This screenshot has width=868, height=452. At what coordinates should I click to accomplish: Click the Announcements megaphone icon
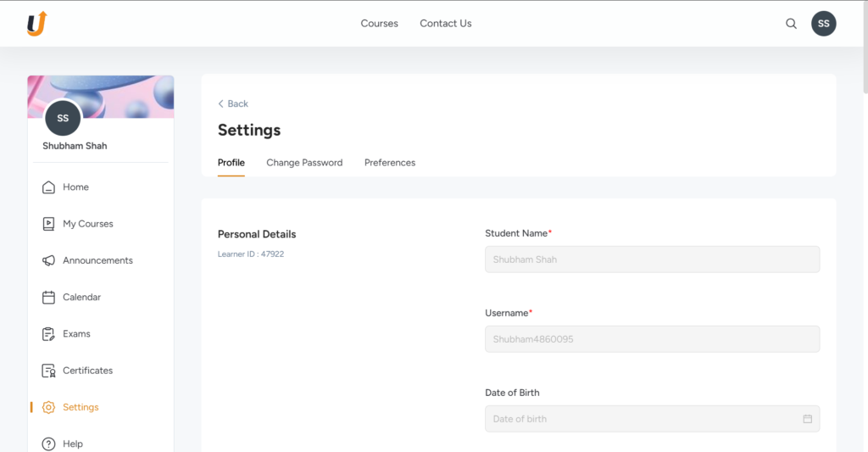click(48, 260)
